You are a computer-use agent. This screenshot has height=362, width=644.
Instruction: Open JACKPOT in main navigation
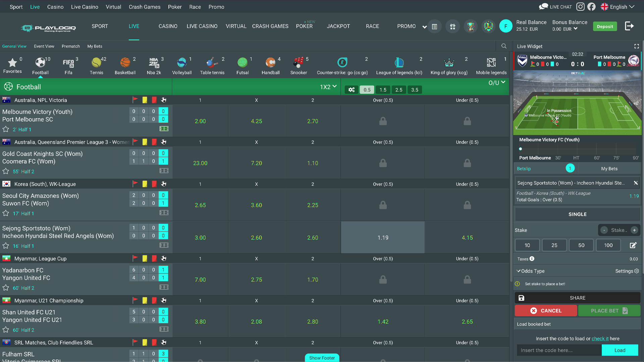[x=338, y=26]
